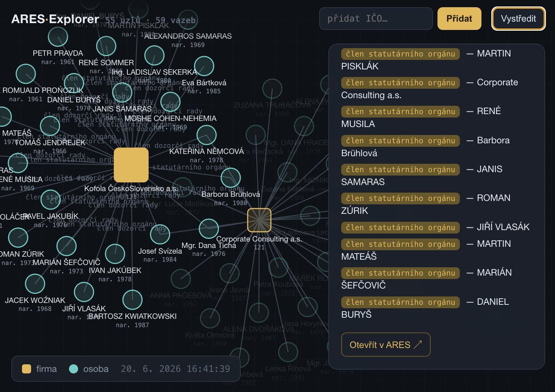The height and width of the screenshot is (392, 555).
Task: Click the RENÉ SOMMER person node
Action: coord(106,46)
